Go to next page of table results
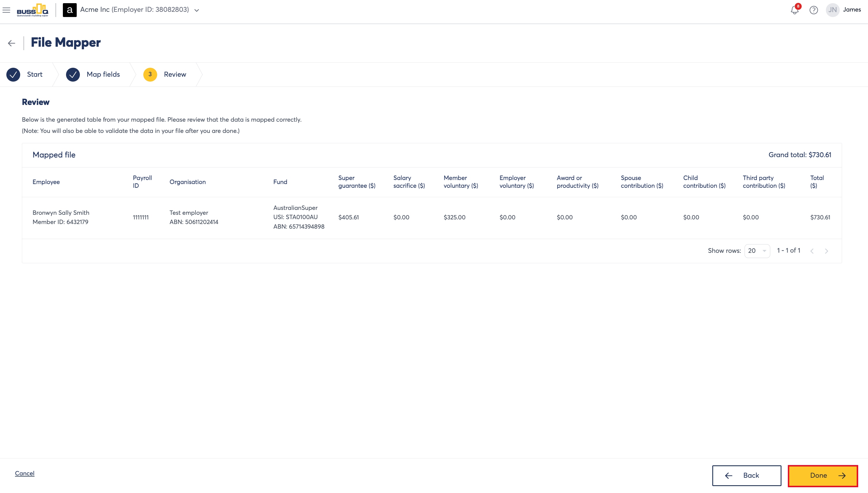 tap(826, 251)
